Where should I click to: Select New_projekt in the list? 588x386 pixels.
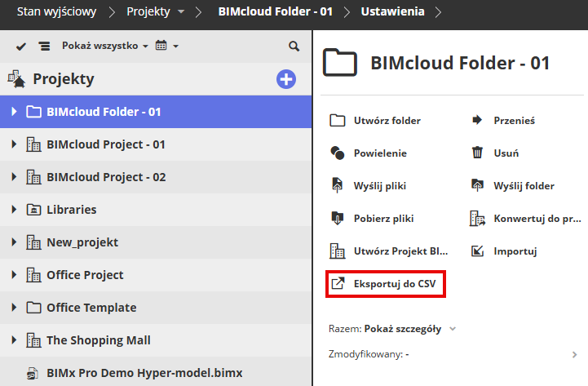[156, 242]
